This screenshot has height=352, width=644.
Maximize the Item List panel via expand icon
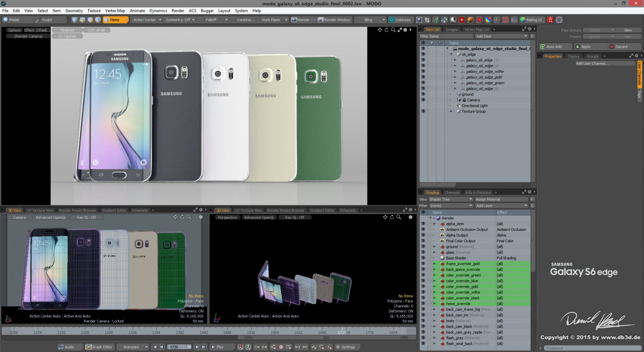(x=524, y=29)
